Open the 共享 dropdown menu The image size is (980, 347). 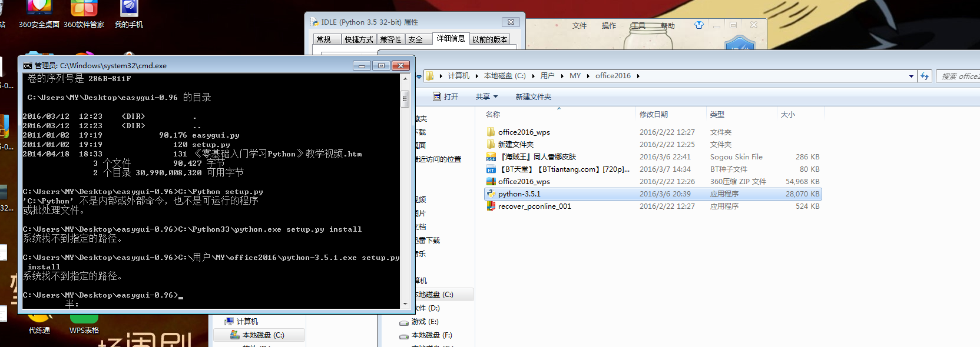click(486, 97)
